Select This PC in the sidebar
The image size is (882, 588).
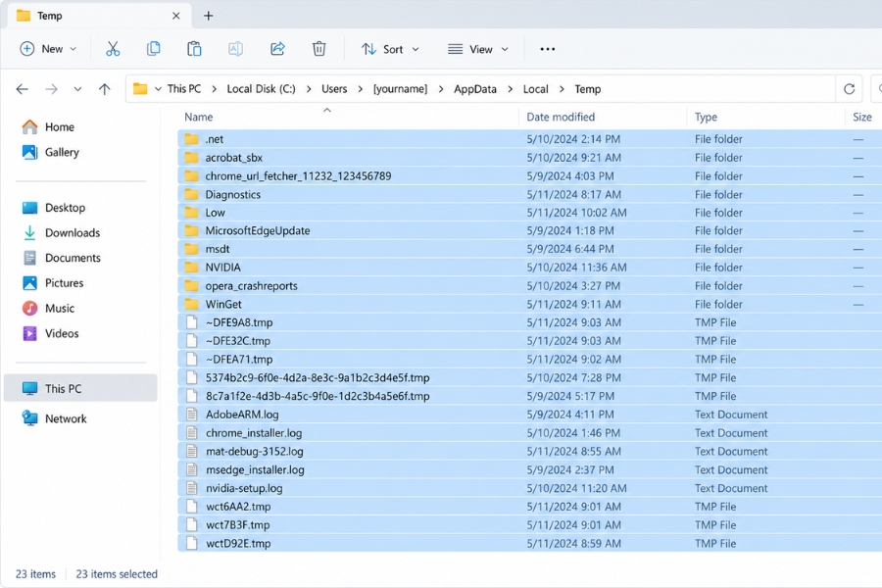(80, 388)
